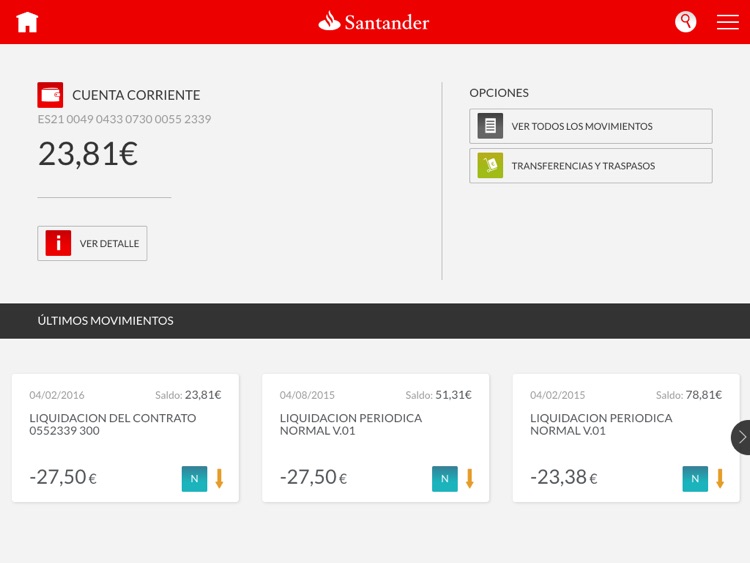Select the account number ES21 0049 0433
The width and height of the screenshot is (750, 563).
click(124, 119)
